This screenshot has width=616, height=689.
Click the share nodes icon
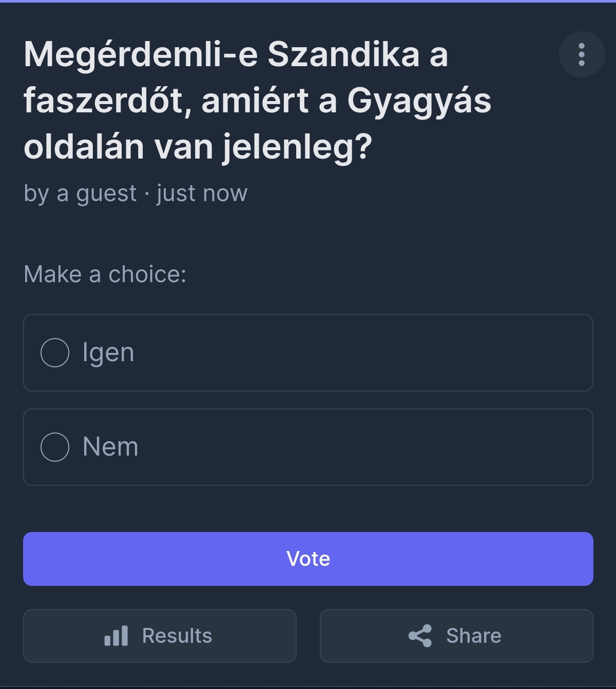(x=420, y=636)
